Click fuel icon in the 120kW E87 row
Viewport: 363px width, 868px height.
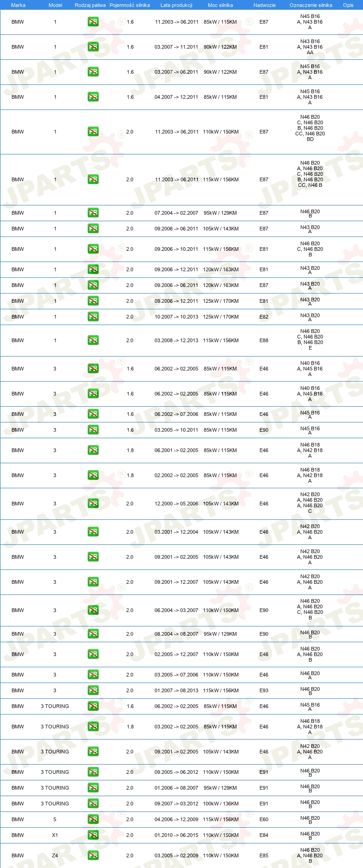[93, 285]
